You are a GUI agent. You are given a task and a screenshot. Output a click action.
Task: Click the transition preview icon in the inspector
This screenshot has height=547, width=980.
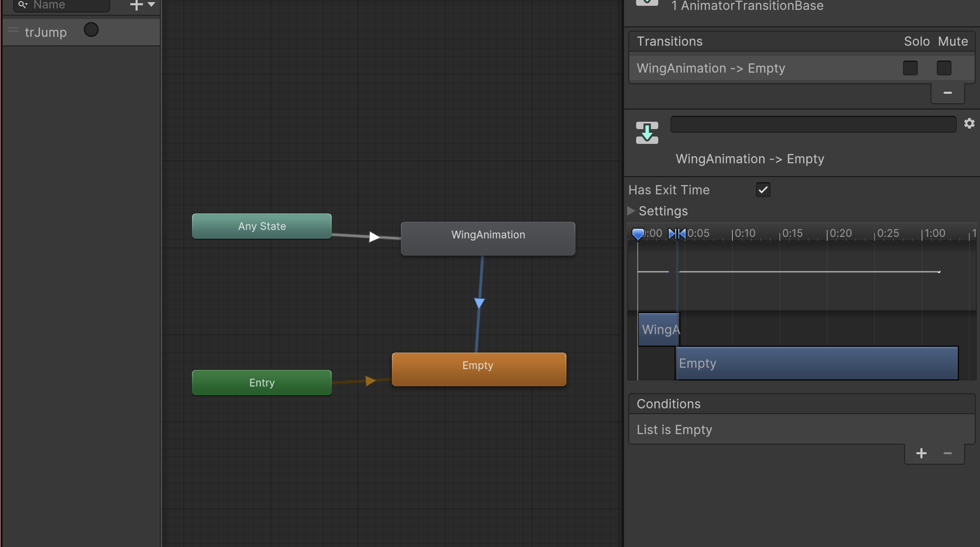tap(647, 133)
